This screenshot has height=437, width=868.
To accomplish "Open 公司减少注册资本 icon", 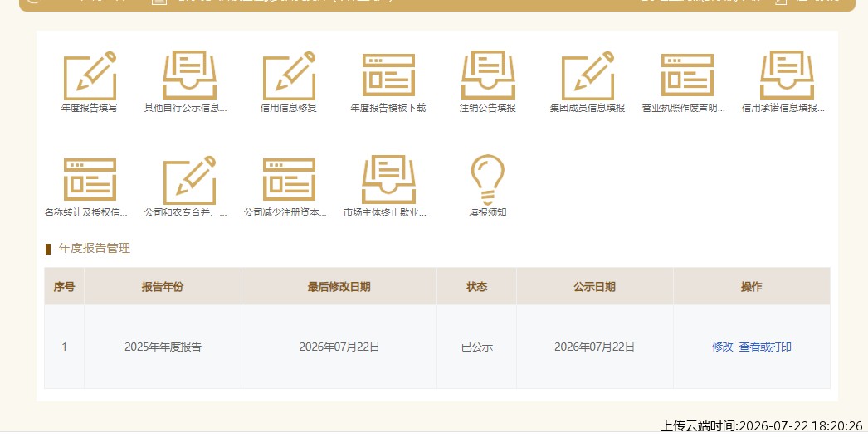I will (x=289, y=180).
